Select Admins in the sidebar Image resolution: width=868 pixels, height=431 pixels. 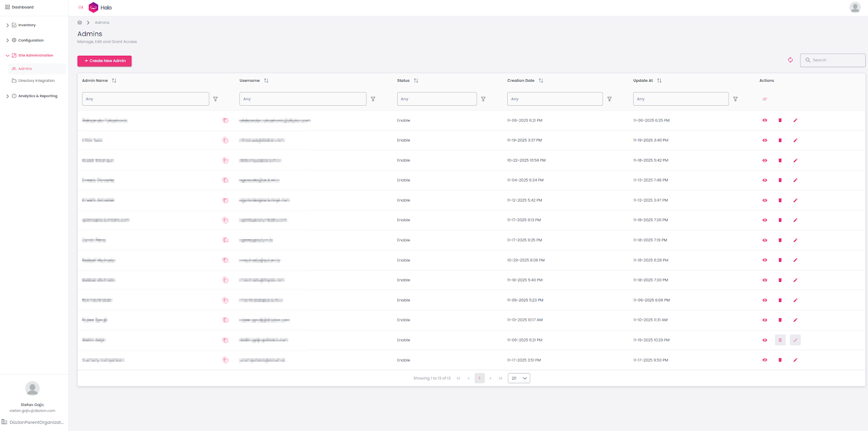click(37, 69)
